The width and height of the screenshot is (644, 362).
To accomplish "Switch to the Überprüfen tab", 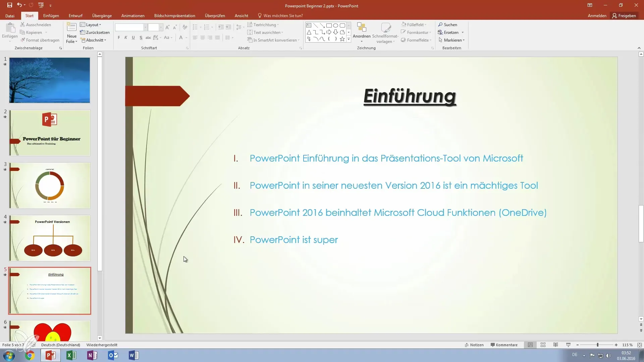I will [215, 16].
